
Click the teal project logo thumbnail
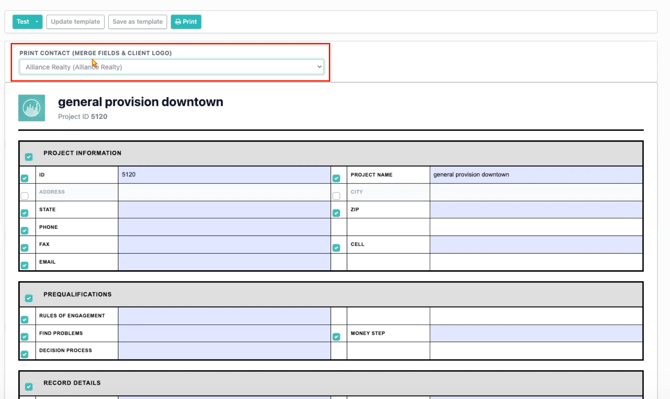[32, 108]
